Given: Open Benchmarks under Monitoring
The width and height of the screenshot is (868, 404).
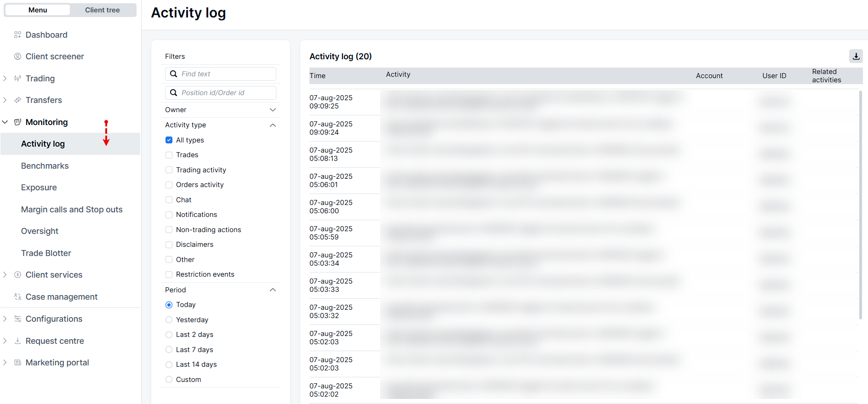Looking at the screenshot, I should point(45,166).
